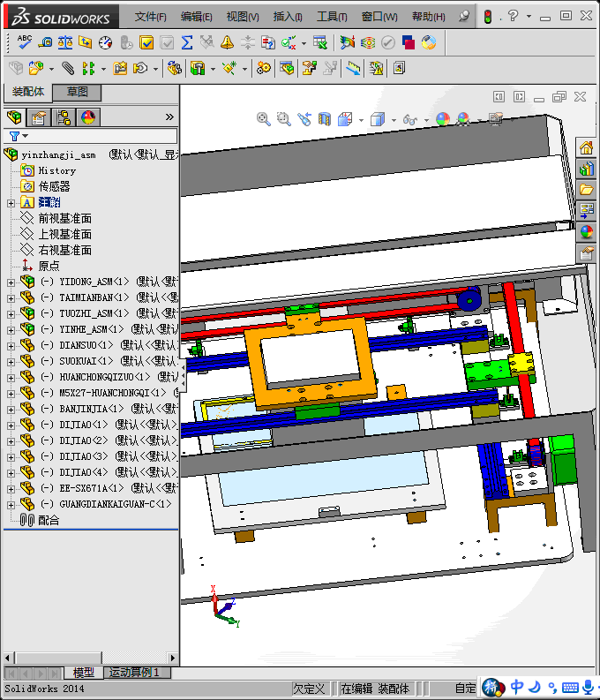Open the PropertyManager tab icon
Viewport: 600px width, 700px height.
[38, 117]
